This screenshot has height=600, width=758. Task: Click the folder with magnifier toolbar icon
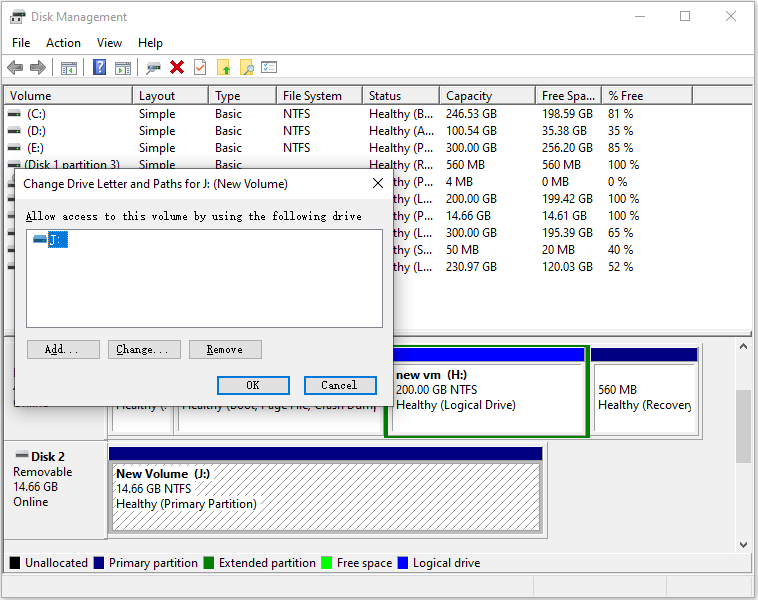246,67
